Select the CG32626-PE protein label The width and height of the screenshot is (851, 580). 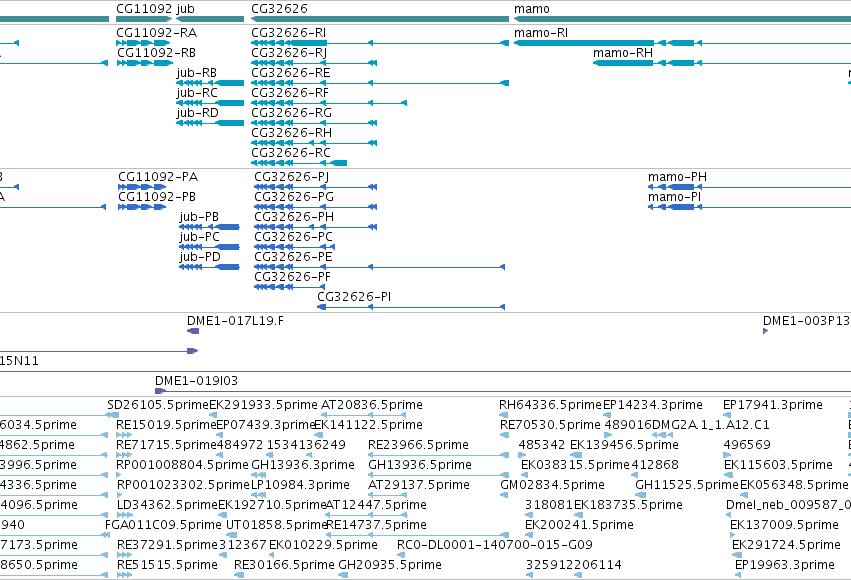(x=293, y=257)
